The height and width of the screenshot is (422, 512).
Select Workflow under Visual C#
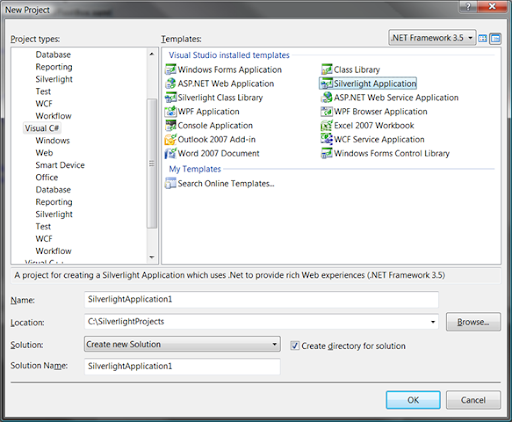pos(53,251)
